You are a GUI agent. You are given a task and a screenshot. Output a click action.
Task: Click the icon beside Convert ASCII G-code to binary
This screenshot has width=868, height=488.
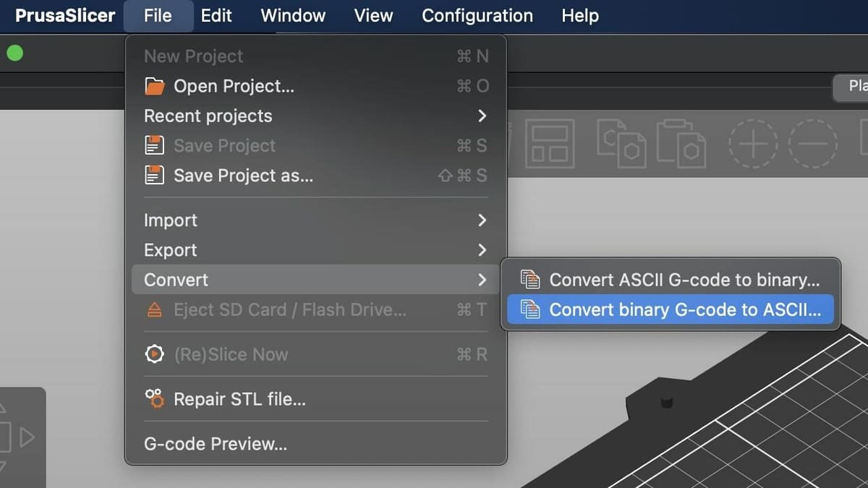click(x=530, y=280)
